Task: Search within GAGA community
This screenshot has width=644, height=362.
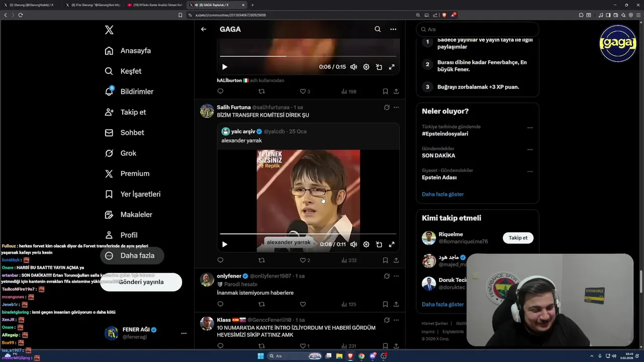Action: click(x=377, y=29)
